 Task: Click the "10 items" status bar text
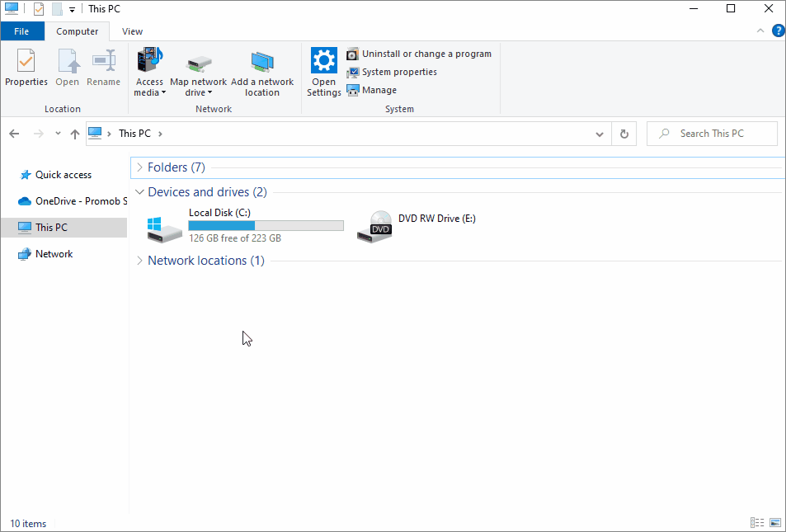pyautogui.click(x=28, y=524)
